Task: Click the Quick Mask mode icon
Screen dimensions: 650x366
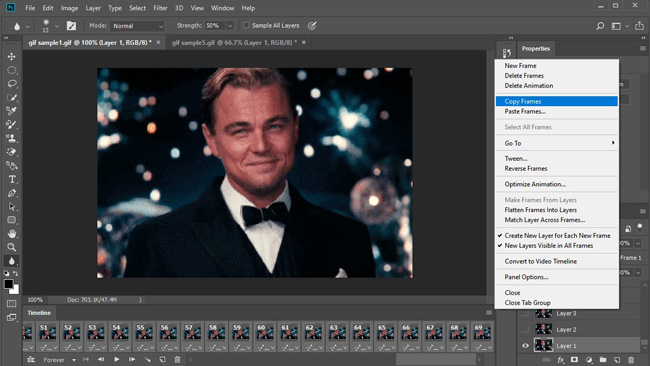Action: 12,303
